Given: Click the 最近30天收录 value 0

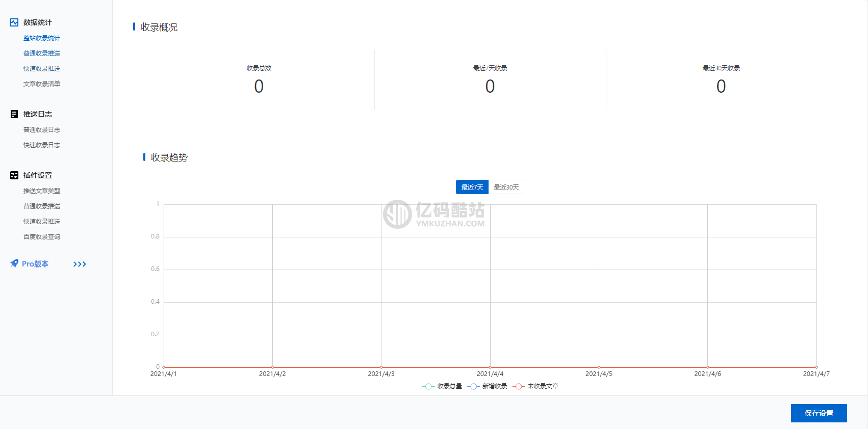Looking at the screenshot, I should [x=721, y=87].
